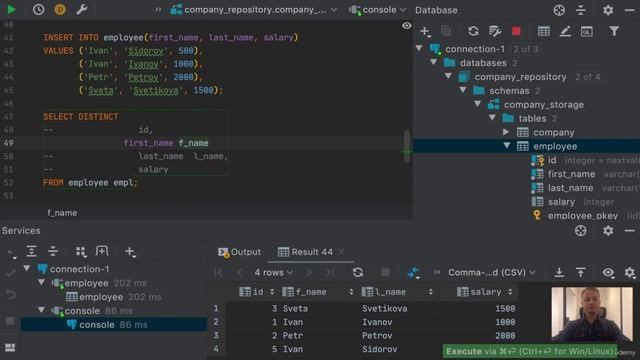Click the upload arrow icon in results toolbar
640x360 pixels.
pyautogui.click(x=580, y=272)
